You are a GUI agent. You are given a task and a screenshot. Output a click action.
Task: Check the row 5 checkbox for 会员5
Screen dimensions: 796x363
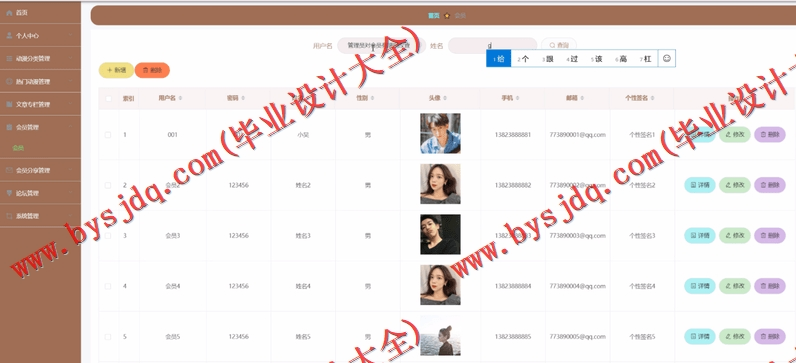108,337
